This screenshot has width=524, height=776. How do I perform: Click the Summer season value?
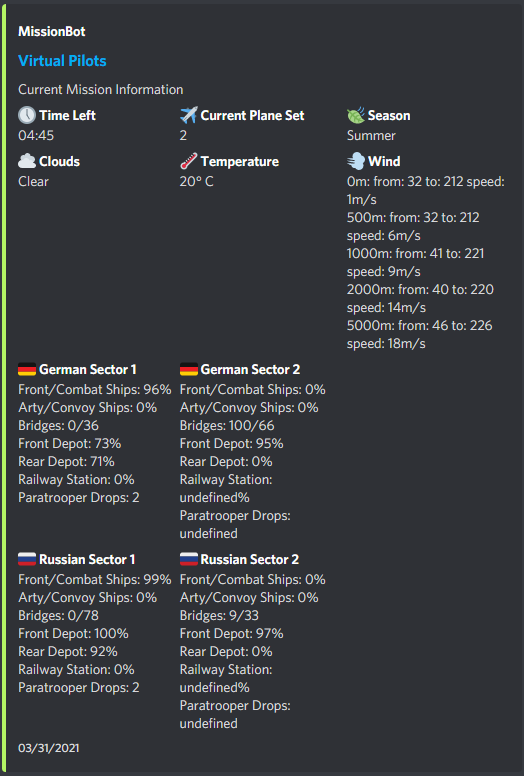(371, 136)
